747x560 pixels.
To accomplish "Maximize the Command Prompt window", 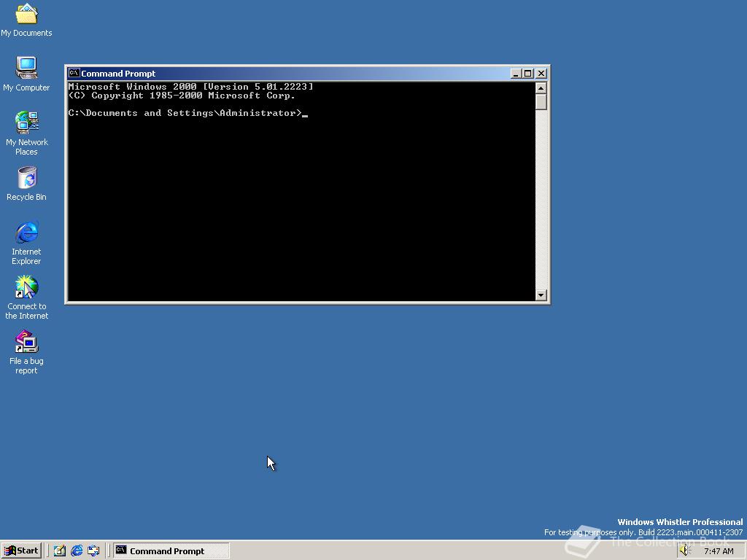I will [x=528, y=74].
